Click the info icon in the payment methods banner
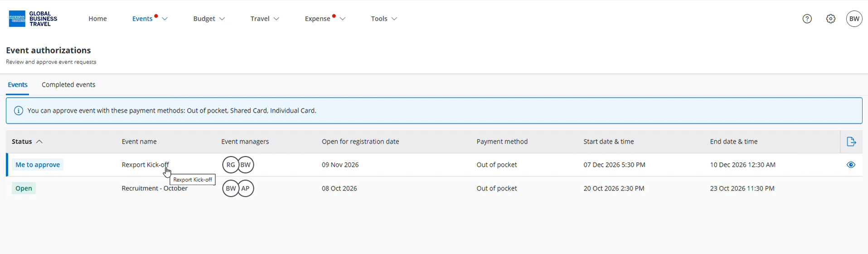Viewport: 868px width, 254px height. (19, 111)
